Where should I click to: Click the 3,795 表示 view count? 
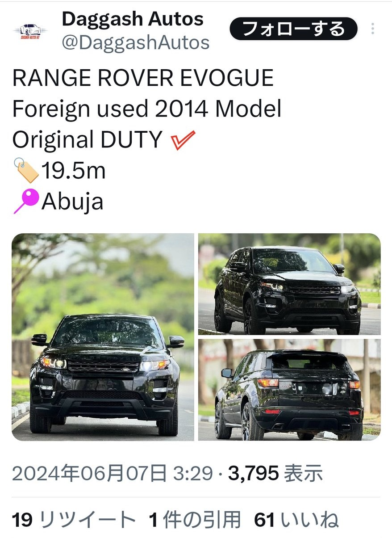(275, 474)
